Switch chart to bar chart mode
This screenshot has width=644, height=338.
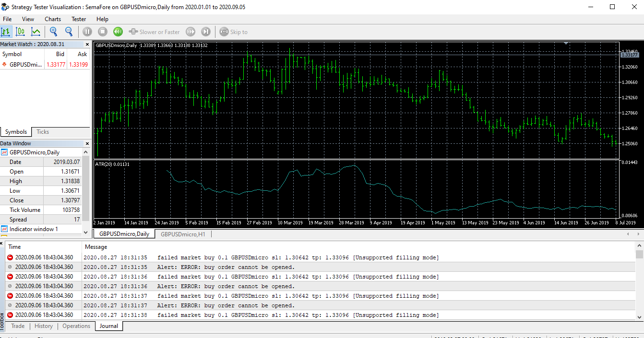pos(6,32)
